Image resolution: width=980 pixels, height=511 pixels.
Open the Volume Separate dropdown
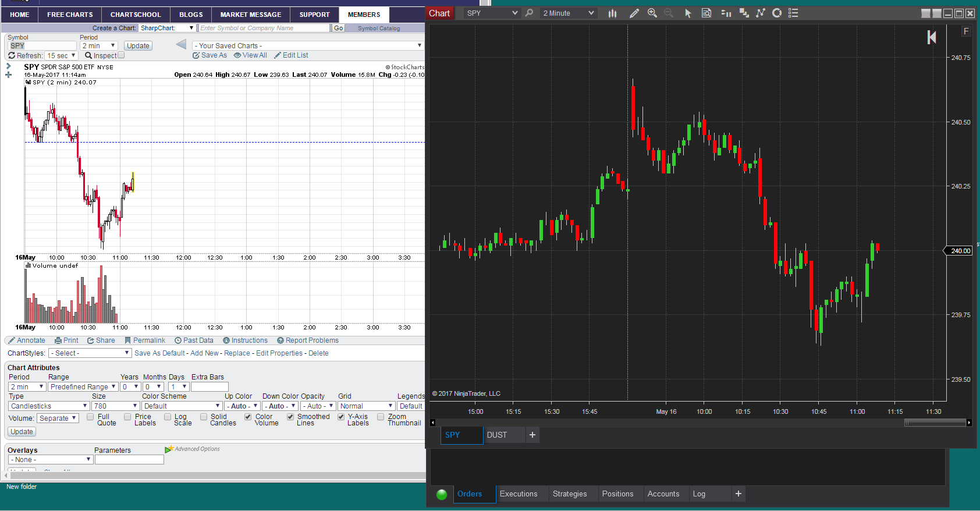(58, 418)
